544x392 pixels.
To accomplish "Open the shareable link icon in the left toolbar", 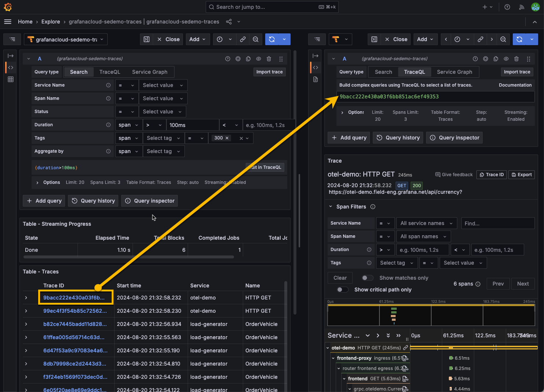I will click(x=243, y=39).
